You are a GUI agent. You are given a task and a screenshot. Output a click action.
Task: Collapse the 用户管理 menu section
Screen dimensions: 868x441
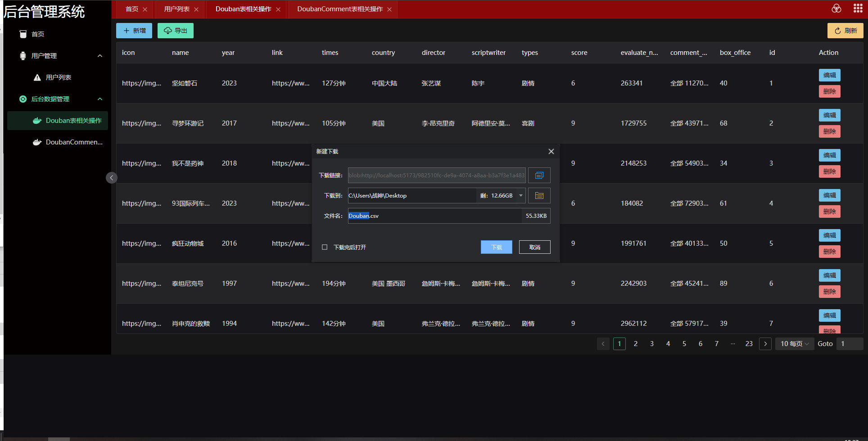[100, 56]
